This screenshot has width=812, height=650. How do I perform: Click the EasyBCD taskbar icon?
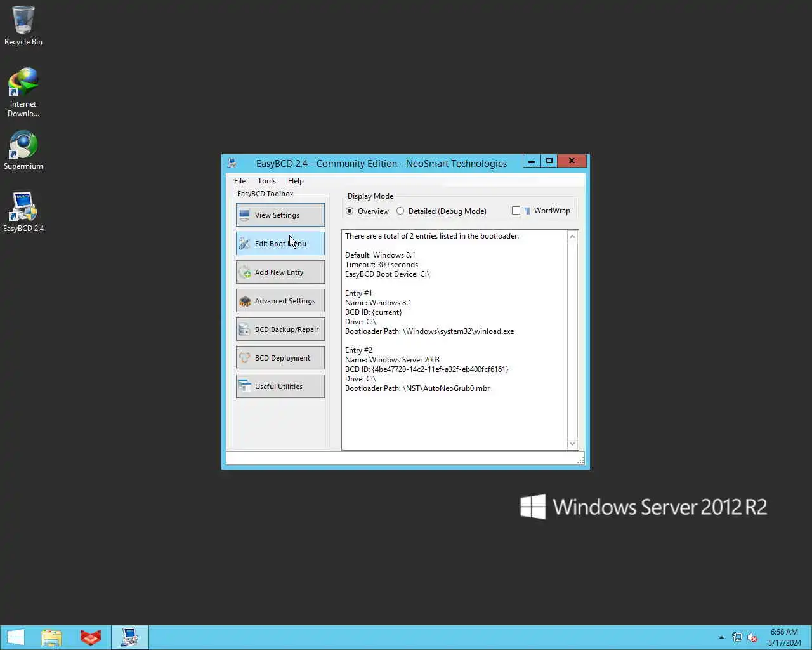(130, 637)
